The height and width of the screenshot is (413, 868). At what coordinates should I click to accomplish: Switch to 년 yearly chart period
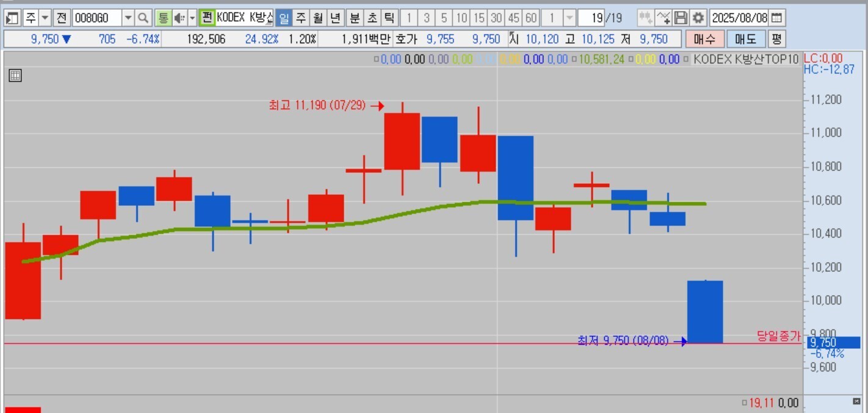335,18
